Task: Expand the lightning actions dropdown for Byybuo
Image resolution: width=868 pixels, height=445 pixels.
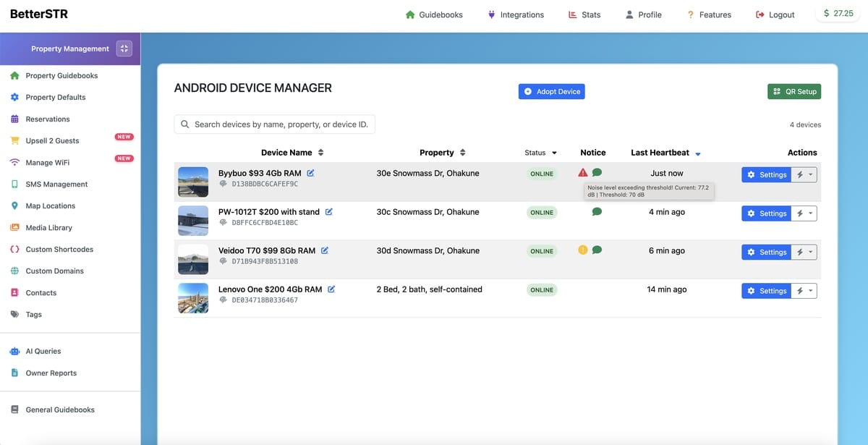Action: click(x=804, y=174)
